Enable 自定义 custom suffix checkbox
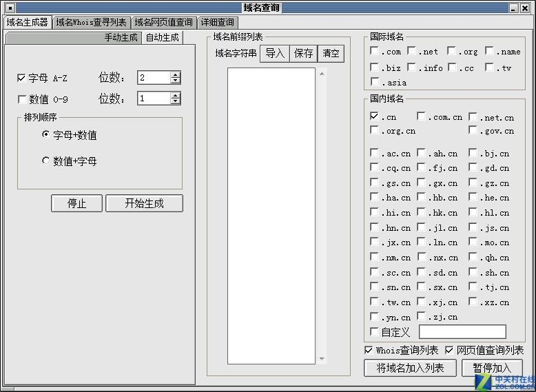Image resolution: width=536 pixels, height=392 pixels. point(375,331)
